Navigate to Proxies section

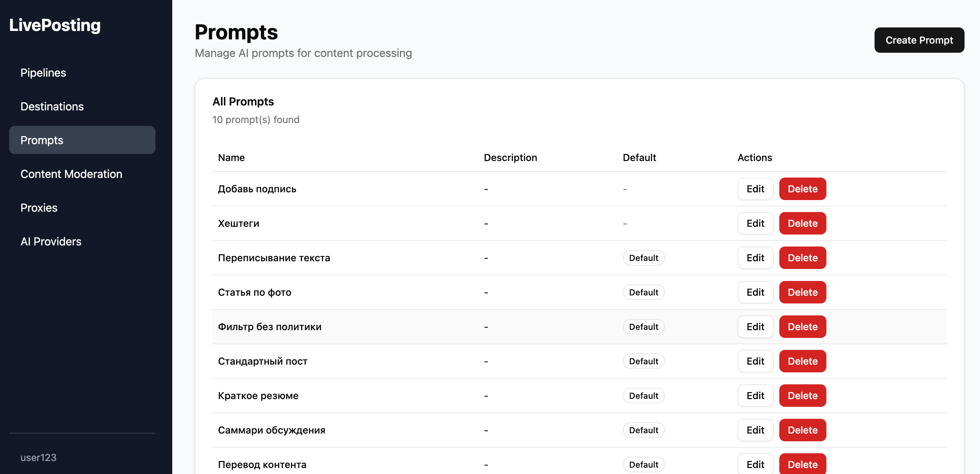coord(39,208)
